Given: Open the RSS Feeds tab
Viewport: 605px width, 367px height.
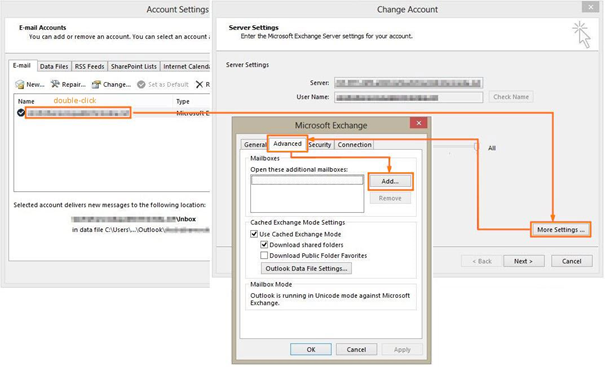Looking at the screenshot, I should tap(90, 66).
